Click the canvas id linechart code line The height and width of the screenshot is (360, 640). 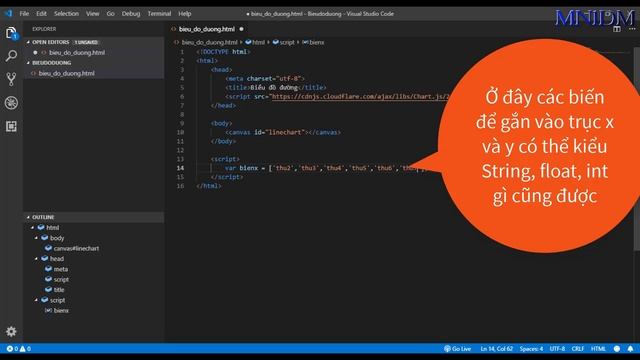click(282, 132)
